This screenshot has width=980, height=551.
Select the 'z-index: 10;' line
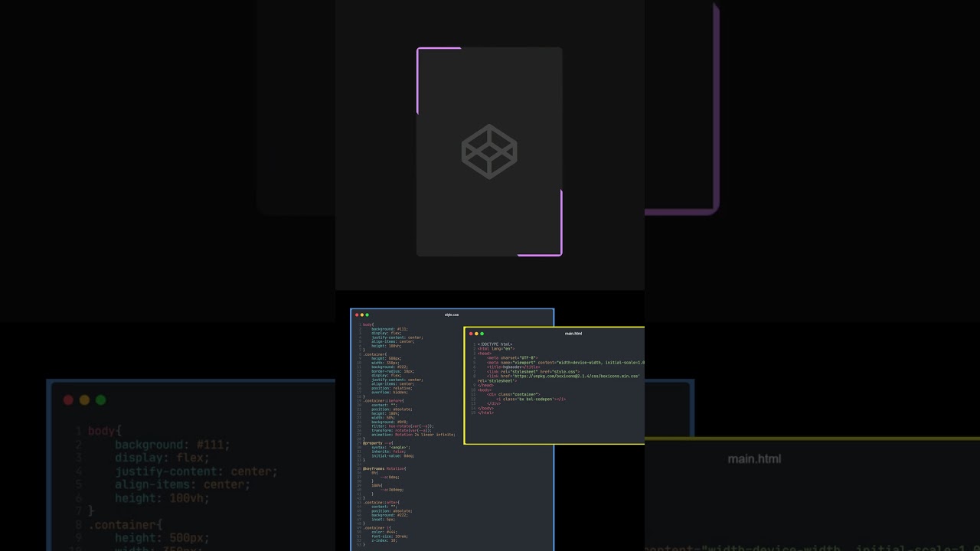tap(384, 540)
